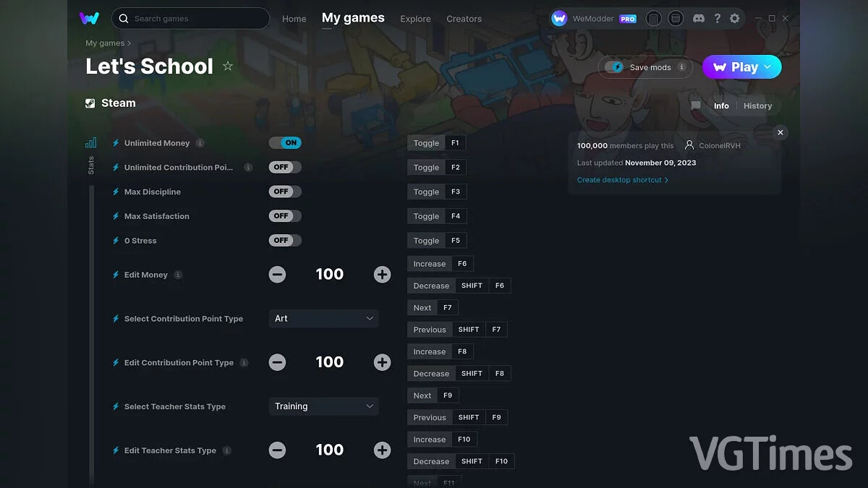Click the rounded header icon next to PRO badge
This screenshot has width=868, height=488.
tap(653, 18)
